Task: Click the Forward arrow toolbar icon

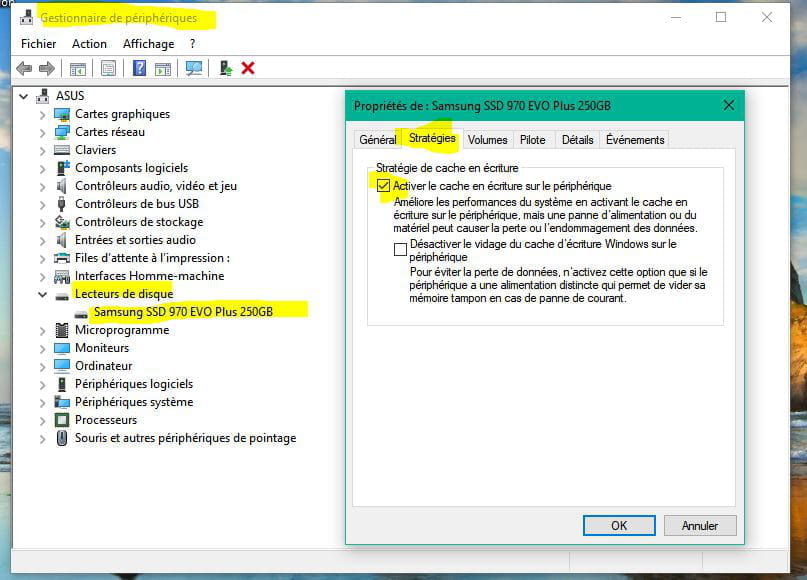Action: pyautogui.click(x=47, y=68)
